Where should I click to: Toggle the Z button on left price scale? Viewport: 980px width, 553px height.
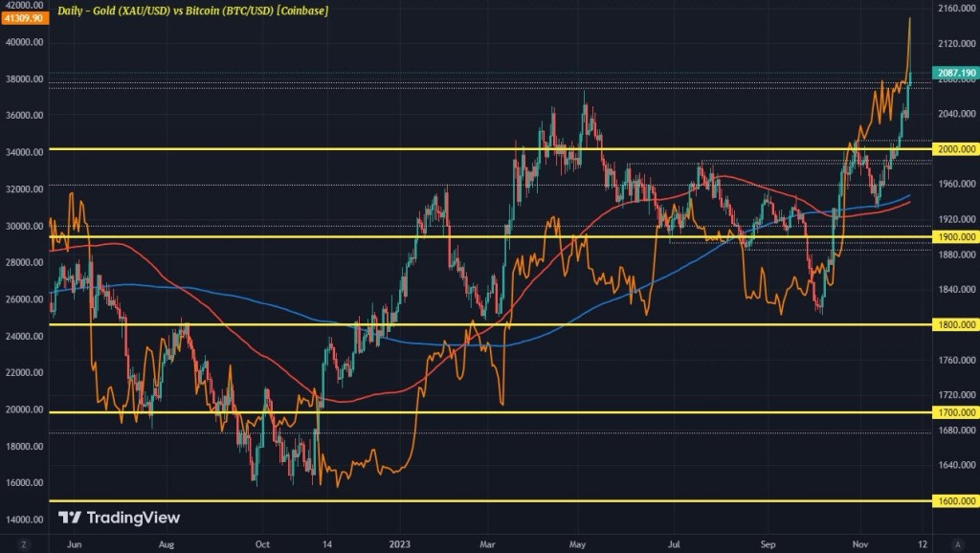point(26,543)
